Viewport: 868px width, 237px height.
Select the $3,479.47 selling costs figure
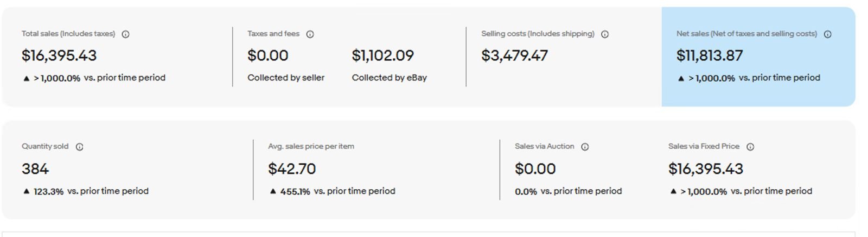[x=514, y=55]
